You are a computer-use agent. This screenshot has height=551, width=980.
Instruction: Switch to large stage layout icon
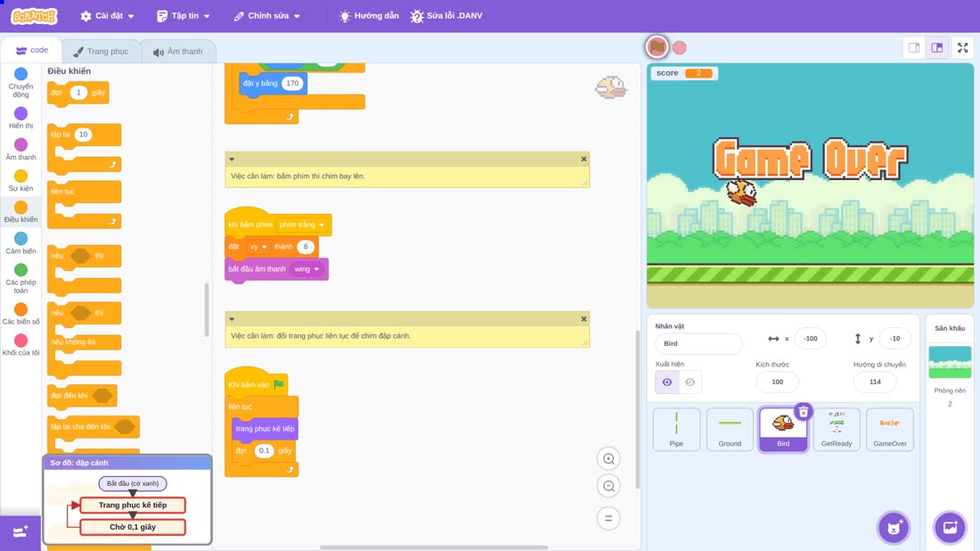(x=937, y=47)
